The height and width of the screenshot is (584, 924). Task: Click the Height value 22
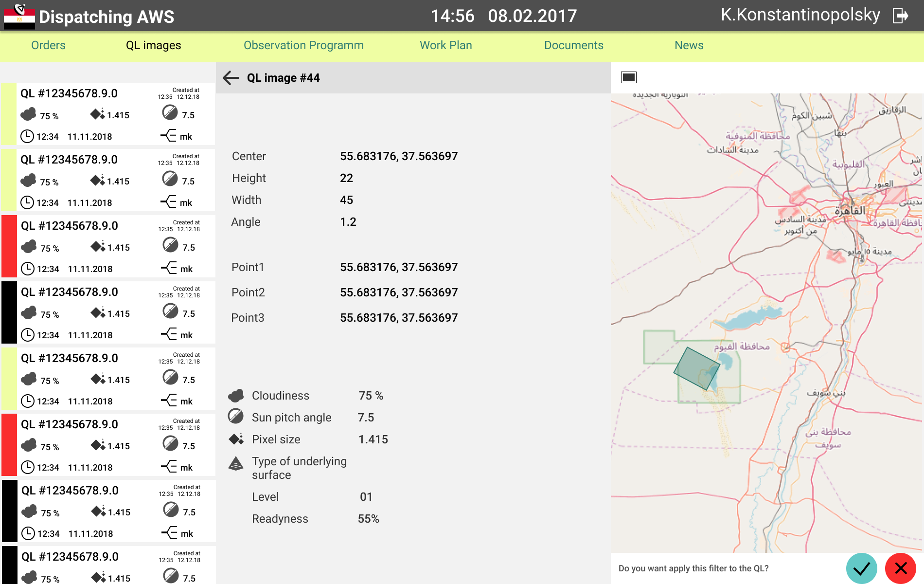coord(346,178)
